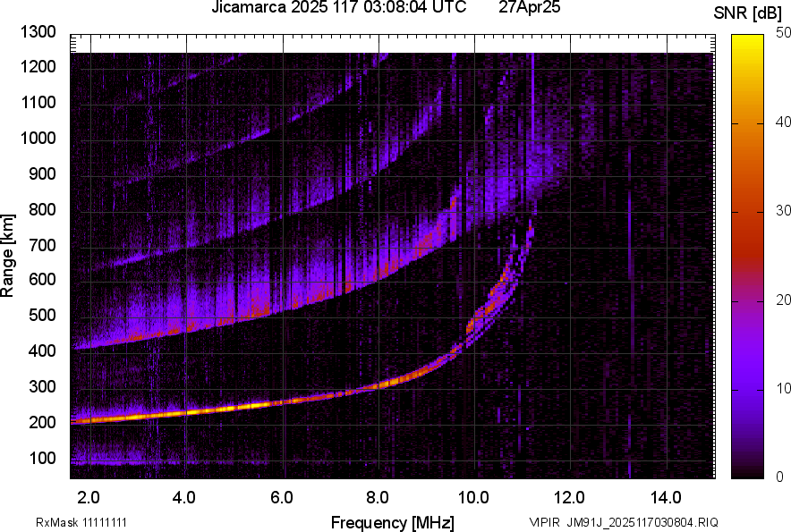Click the frequency tick label 6.0
Image resolution: width=791 pixels, height=532 pixels.
pos(282,498)
